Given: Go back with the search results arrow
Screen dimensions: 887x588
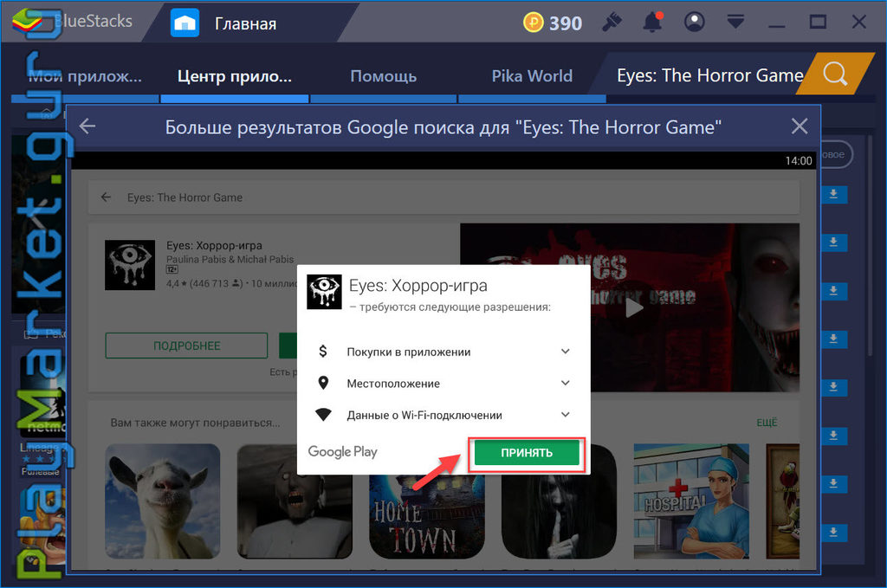Looking at the screenshot, I should point(87,126).
